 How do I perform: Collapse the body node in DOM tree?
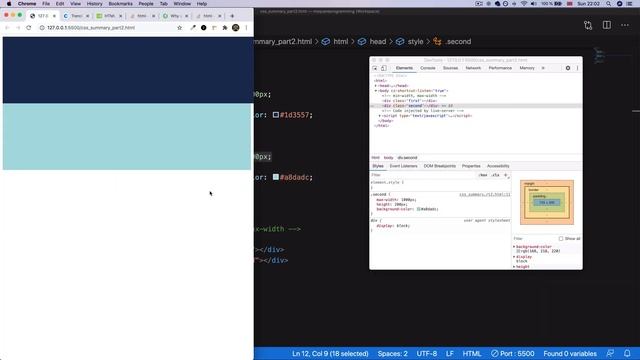coord(376,91)
